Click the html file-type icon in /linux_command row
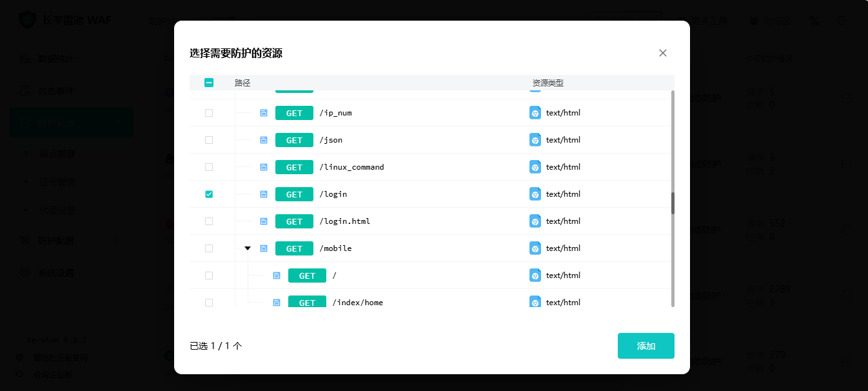The height and width of the screenshot is (391, 868). pyautogui.click(x=535, y=167)
